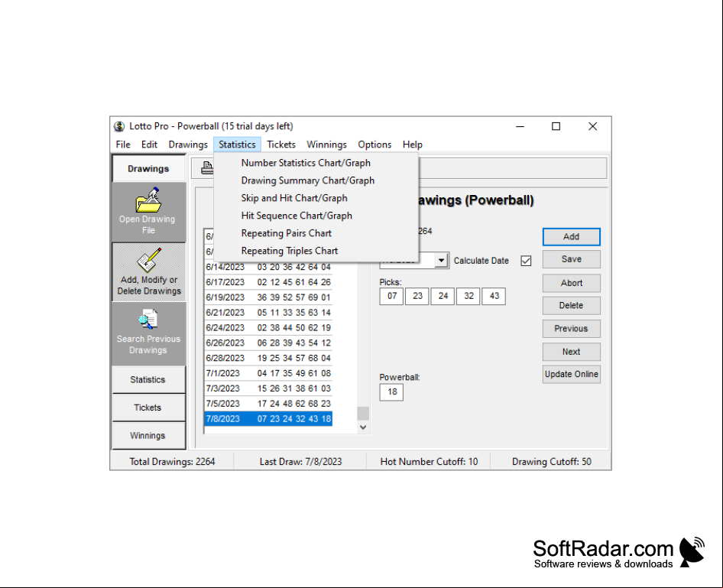The width and height of the screenshot is (723, 588).
Task: Close the open Statistics menu
Action: coord(237,145)
